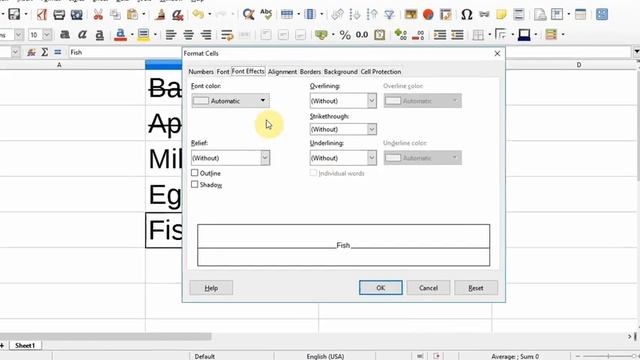The width and height of the screenshot is (640, 360).
Task: Switch to the Numbers tab
Action: click(x=201, y=71)
